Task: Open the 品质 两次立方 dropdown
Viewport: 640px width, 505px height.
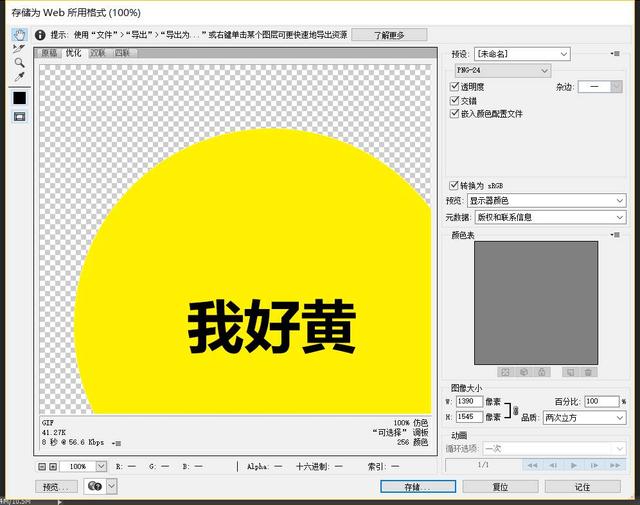Action: tap(584, 418)
